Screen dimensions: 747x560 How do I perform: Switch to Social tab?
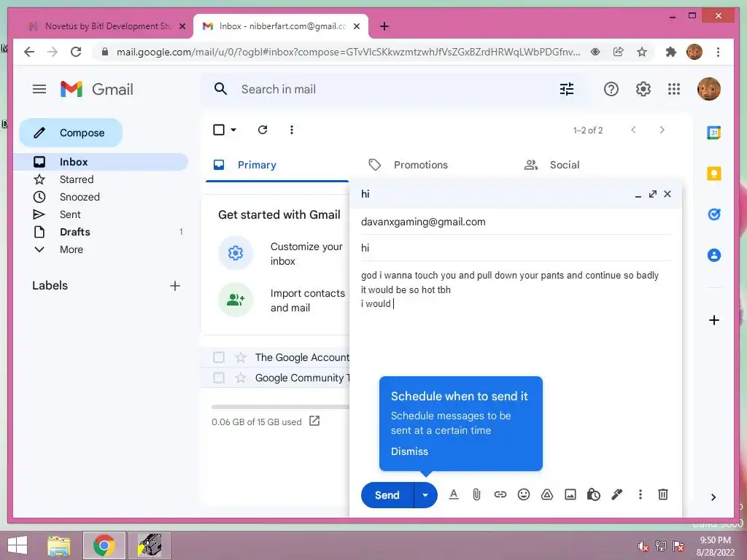pyautogui.click(x=565, y=165)
